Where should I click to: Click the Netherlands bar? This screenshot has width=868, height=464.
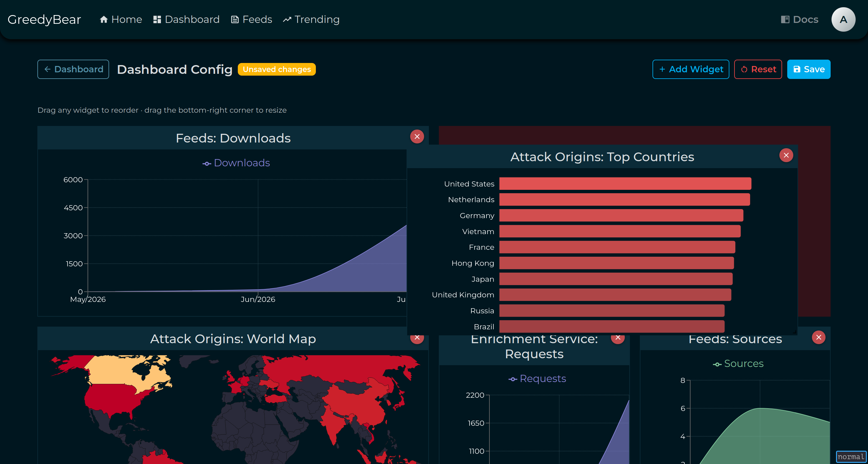(624, 199)
